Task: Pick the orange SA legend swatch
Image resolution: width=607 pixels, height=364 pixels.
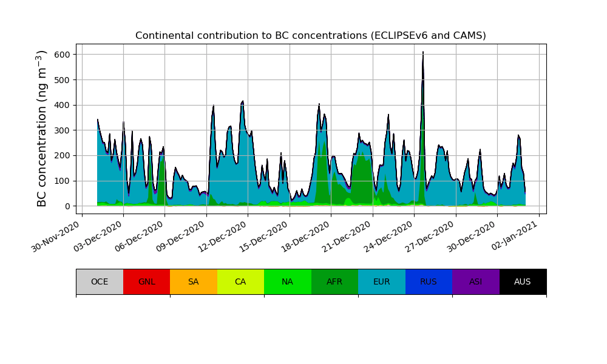Action: (193, 281)
